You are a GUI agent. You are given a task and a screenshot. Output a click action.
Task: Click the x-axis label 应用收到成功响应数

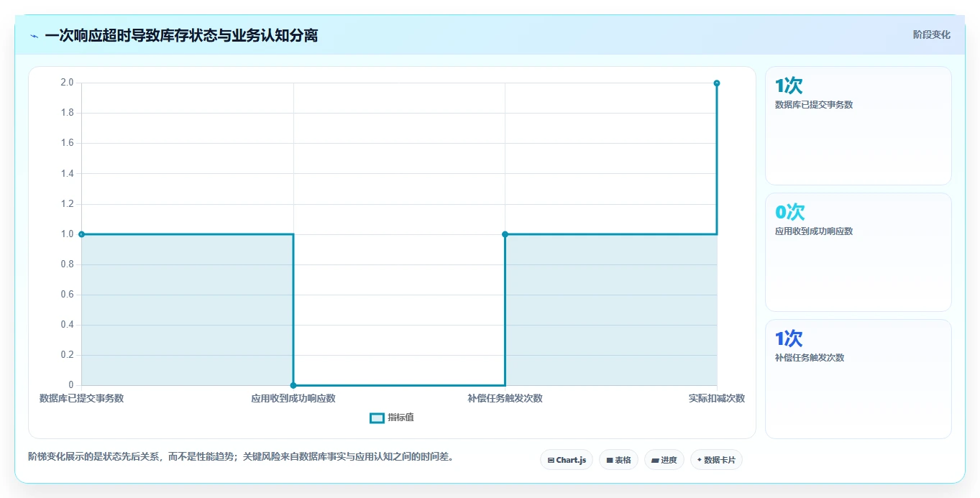293,398
